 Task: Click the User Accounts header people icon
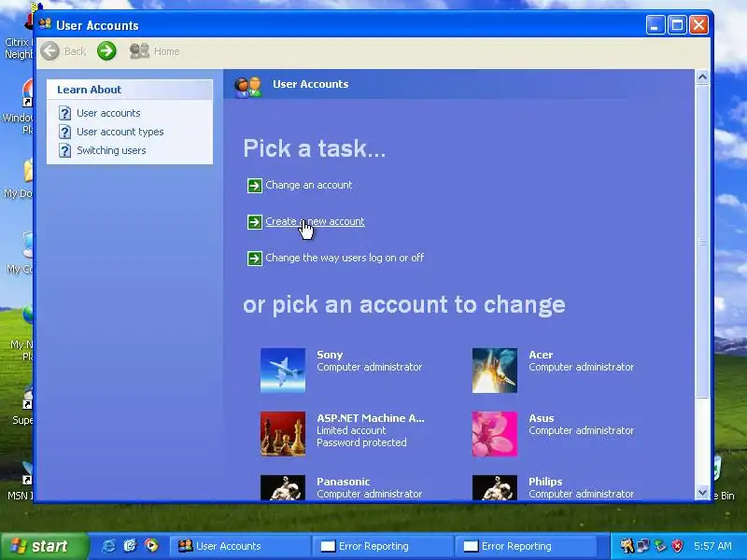pyautogui.click(x=247, y=87)
